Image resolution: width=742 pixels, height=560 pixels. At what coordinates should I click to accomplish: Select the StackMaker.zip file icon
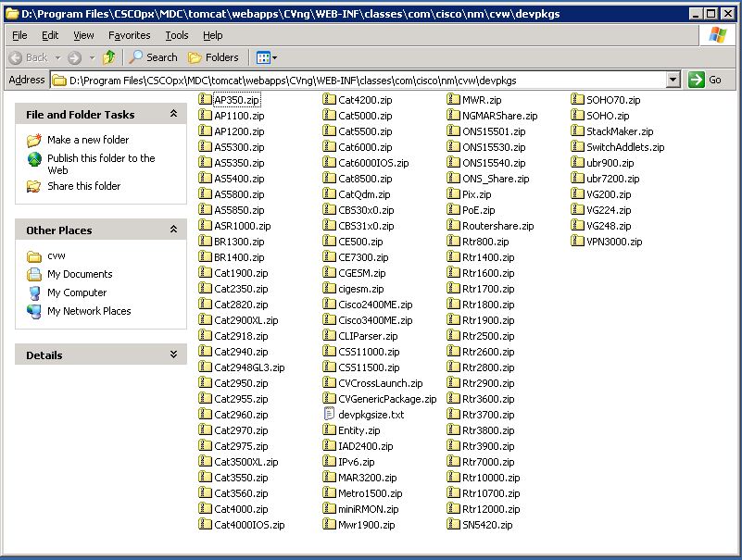(x=577, y=131)
